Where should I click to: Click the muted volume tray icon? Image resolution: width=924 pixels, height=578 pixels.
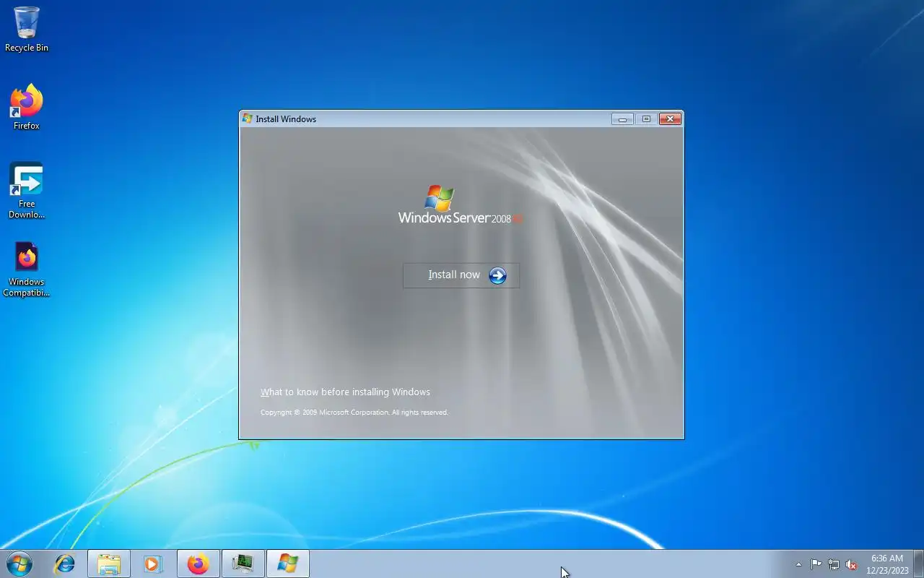pyautogui.click(x=852, y=564)
